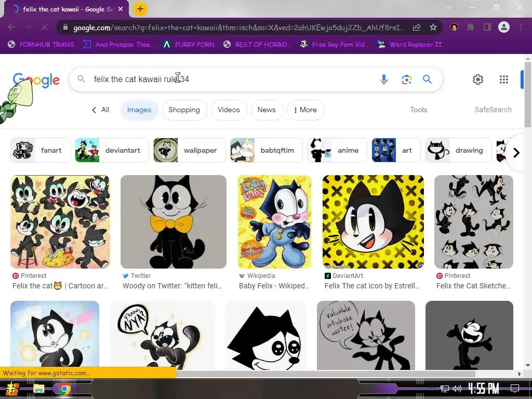This screenshot has width=532, height=399.
Task: Open Woody on Twitter kitten Felix image
Action: (x=174, y=222)
